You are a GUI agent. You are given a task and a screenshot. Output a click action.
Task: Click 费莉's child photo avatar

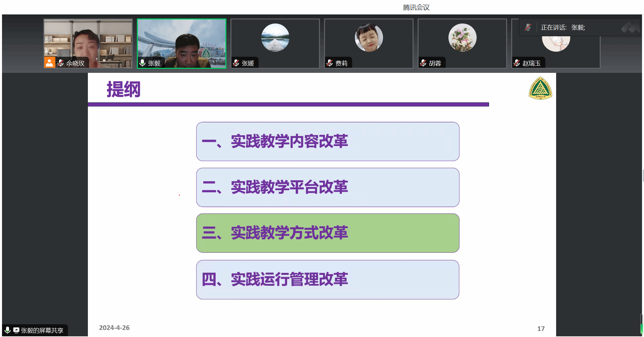(369, 38)
